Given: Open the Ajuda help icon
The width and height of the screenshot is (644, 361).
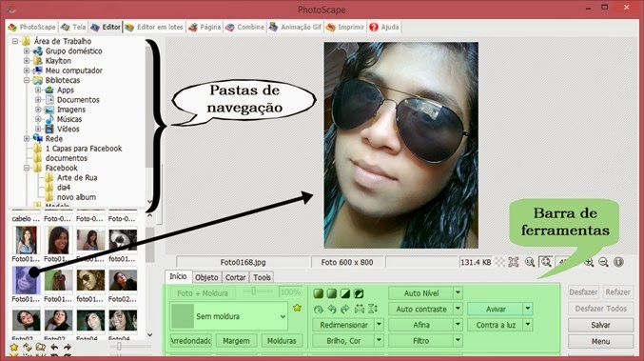Looking at the screenshot, I should point(374,27).
